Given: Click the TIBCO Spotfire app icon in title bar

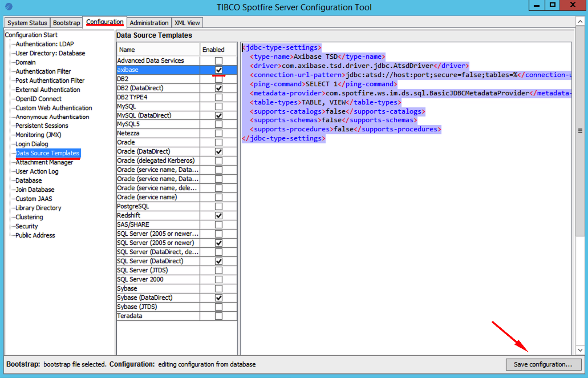Looking at the screenshot, I should [x=9, y=7].
